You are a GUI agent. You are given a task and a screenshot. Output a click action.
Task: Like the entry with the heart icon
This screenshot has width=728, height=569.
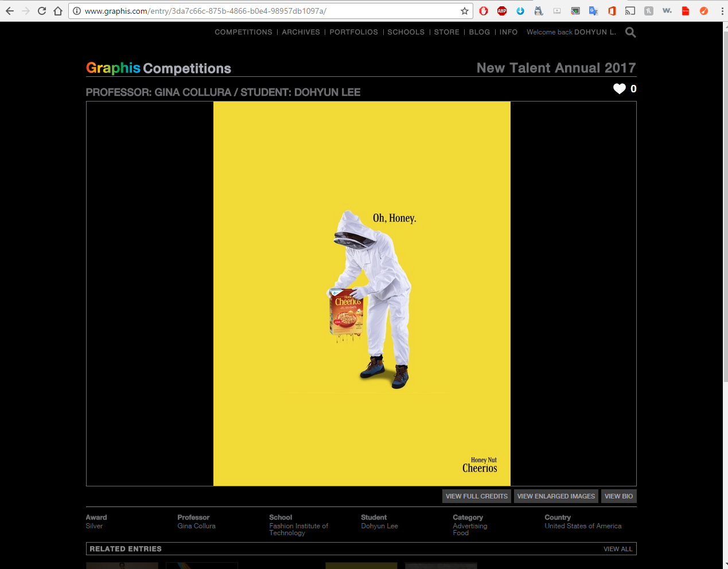coord(620,89)
